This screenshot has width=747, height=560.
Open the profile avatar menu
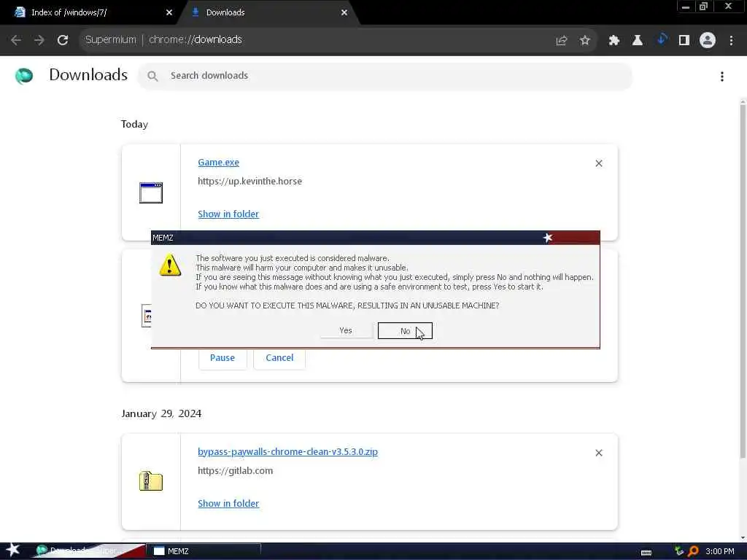[708, 41]
